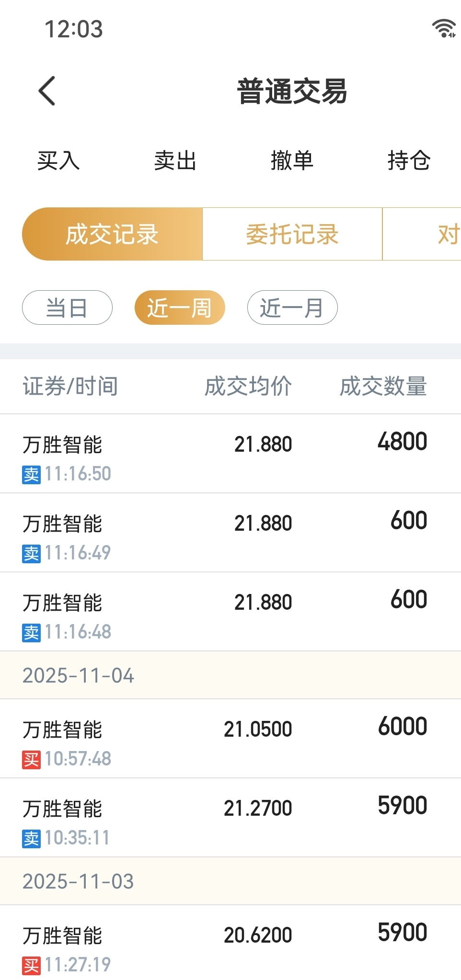
Task: Open the 卖出 menu item
Action: click(175, 160)
